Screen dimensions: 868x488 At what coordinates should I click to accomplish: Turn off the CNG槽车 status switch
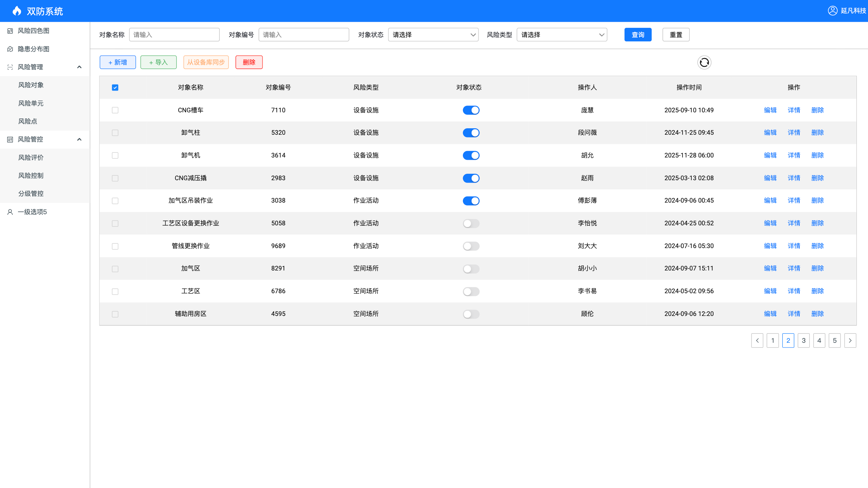click(x=471, y=110)
